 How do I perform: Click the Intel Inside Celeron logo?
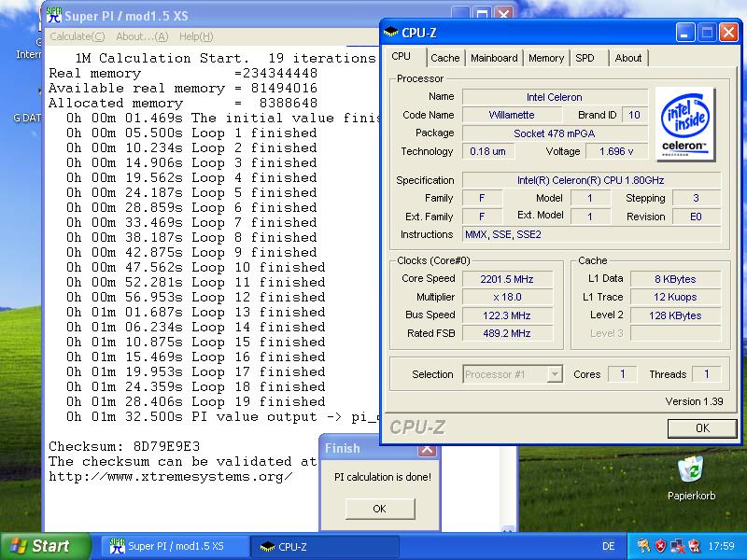685,124
